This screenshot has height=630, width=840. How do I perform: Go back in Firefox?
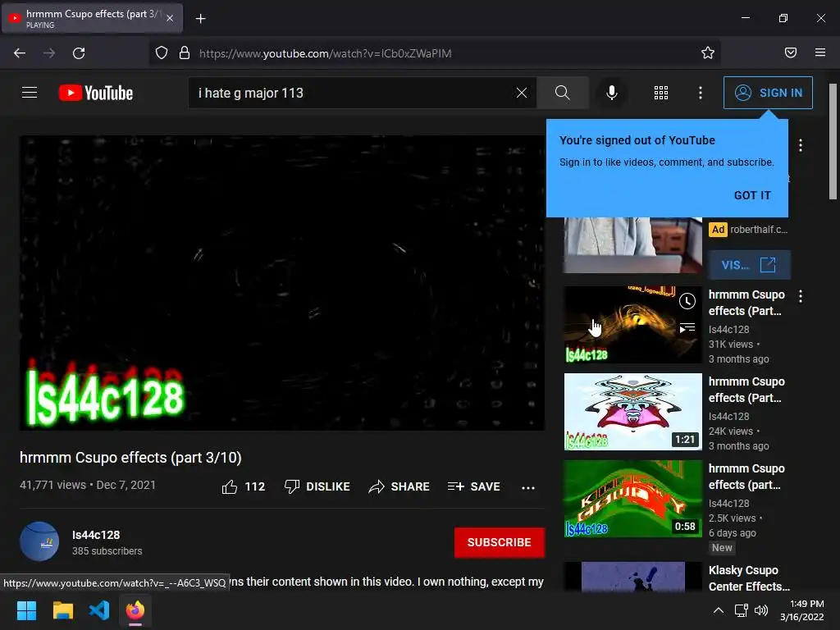[20, 53]
